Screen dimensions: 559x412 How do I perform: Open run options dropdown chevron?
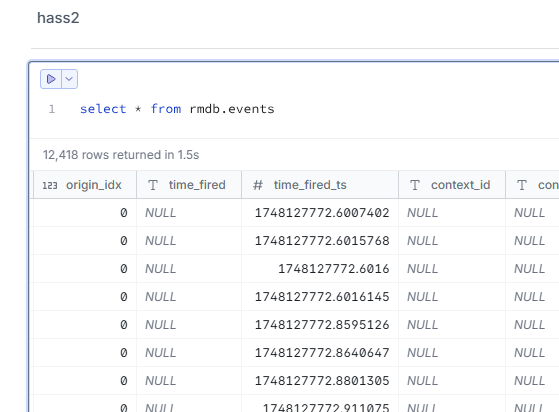[70, 79]
